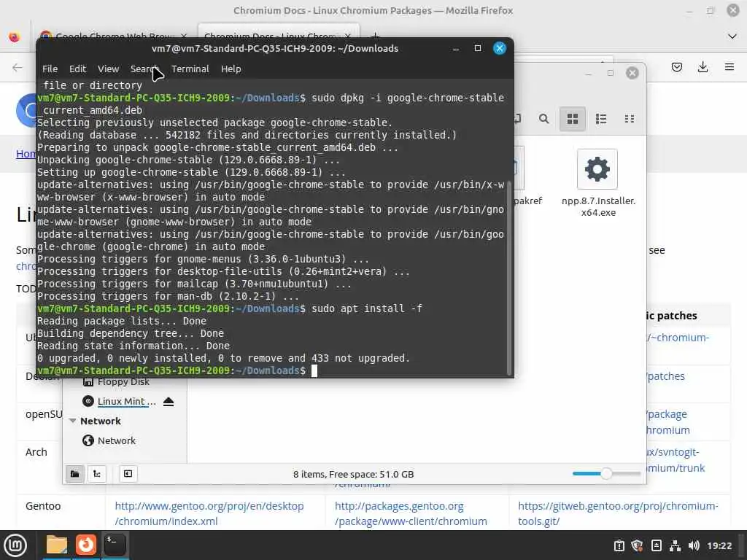Open the Help menu in the terminal
This screenshot has width=747, height=560.
point(231,69)
